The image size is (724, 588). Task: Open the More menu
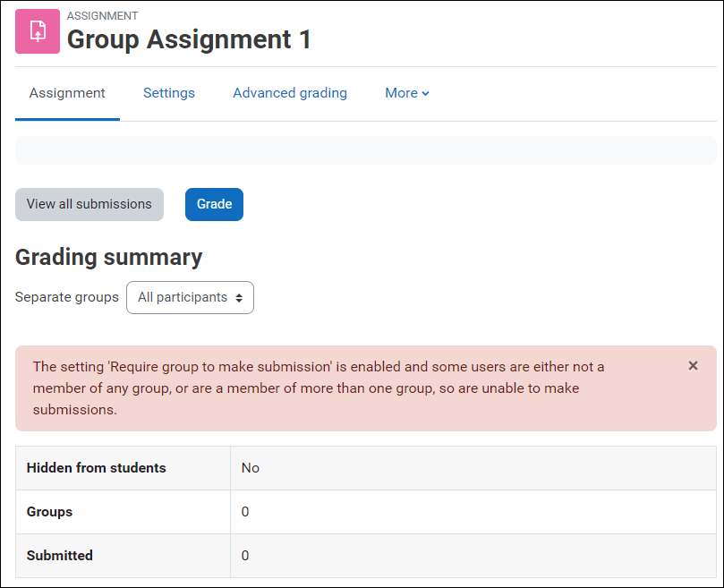[x=406, y=92]
